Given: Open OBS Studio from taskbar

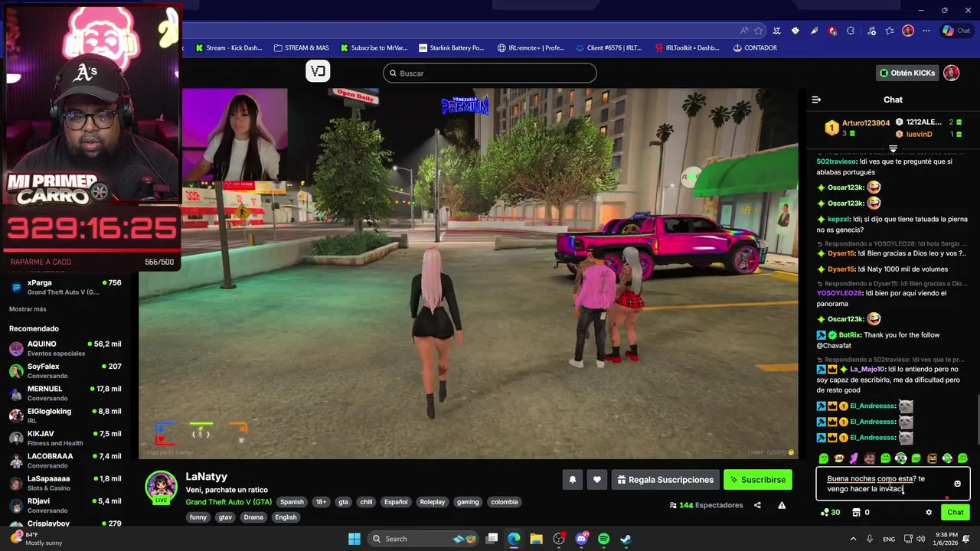Looking at the screenshot, I should [559, 539].
